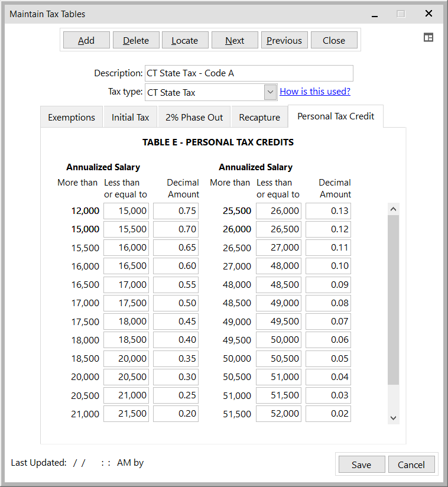Select the 2% Phase Out tab
Screen dimensions: 448x487
click(194, 117)
